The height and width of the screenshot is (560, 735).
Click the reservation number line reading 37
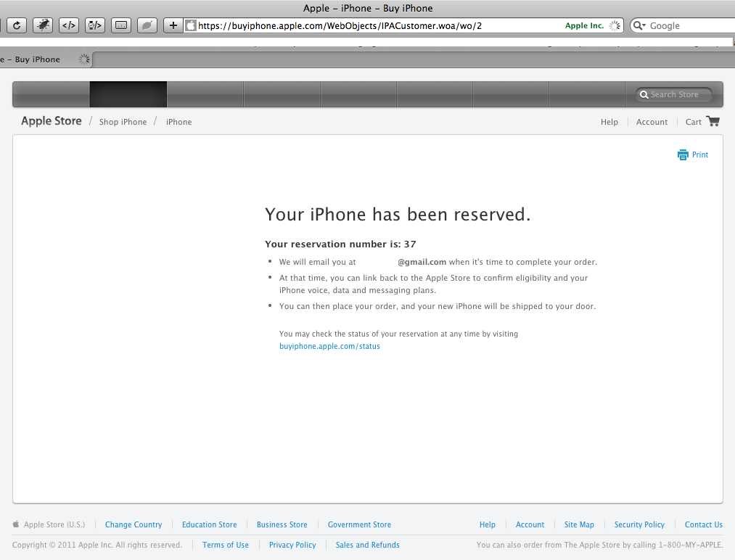(340, 244)
